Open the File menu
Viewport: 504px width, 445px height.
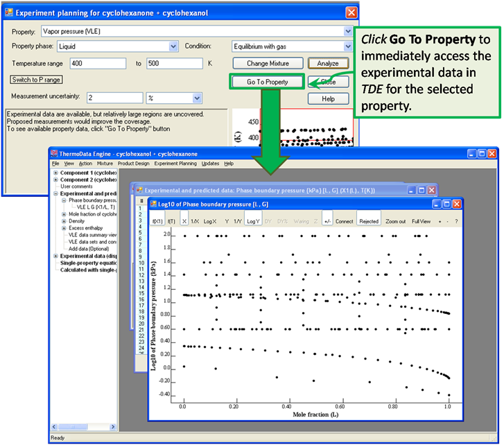[x=55, y=164]
